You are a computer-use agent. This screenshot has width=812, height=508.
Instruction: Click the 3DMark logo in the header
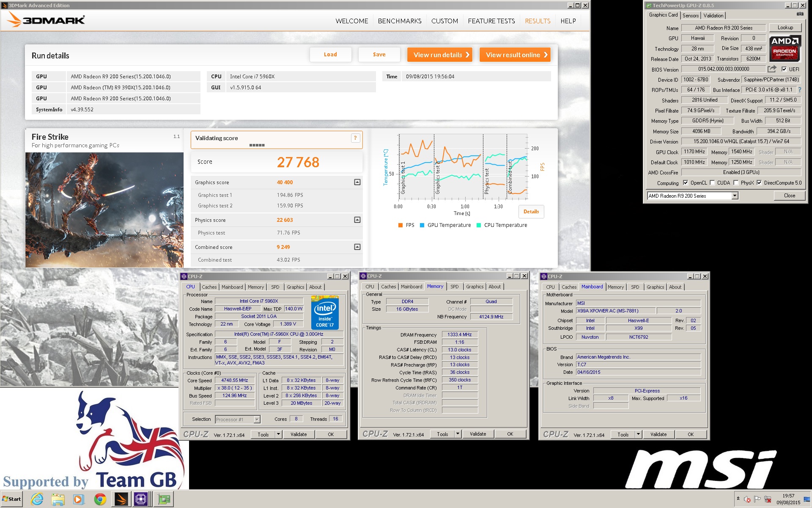pos(47,19)
